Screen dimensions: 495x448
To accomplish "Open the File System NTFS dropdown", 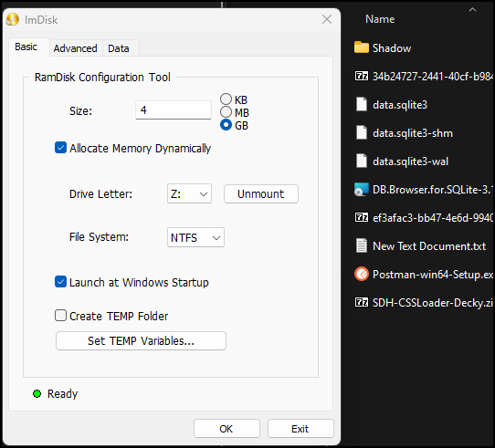I will coord(195,237).
